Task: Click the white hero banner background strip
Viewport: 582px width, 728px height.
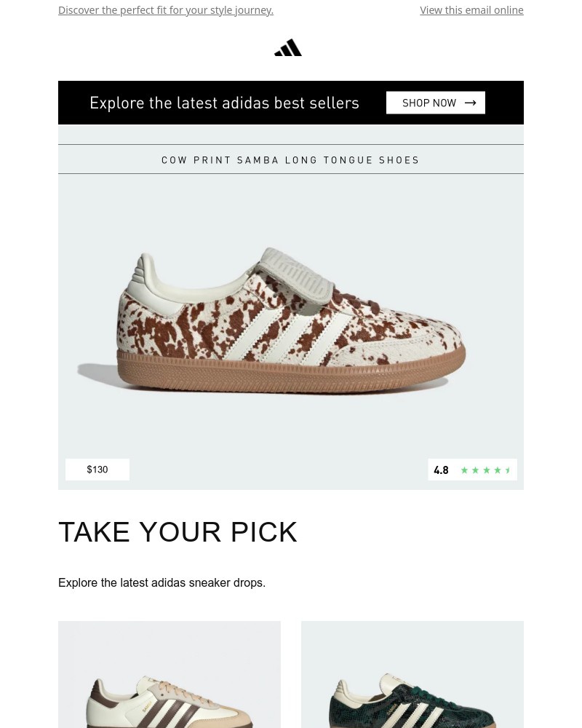Action: [291, 135]
